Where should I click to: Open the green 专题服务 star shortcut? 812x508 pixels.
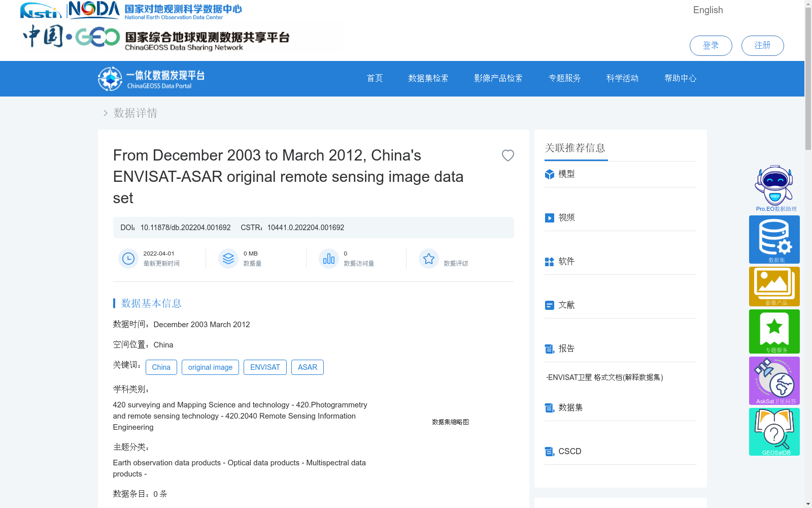[774, 331]
